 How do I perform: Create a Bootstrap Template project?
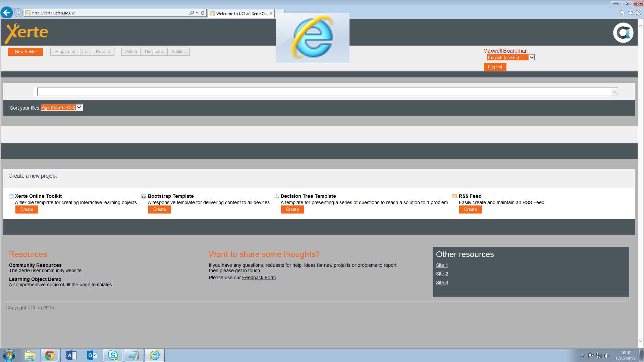160,209
